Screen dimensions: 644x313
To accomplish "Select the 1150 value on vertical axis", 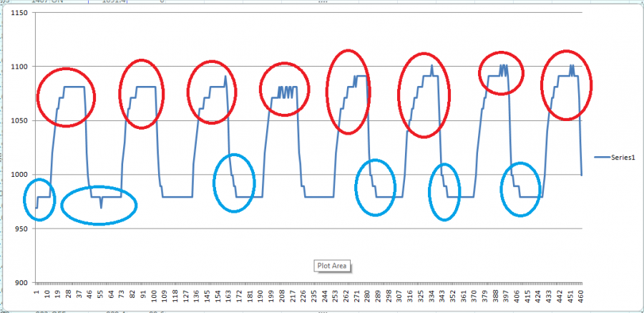I will [x=16, y=14].
